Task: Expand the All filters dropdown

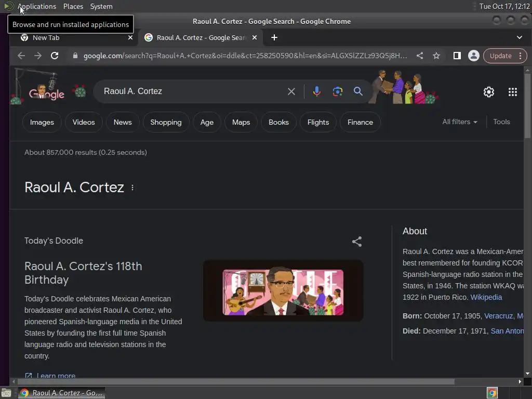Action: coord(460,122)
